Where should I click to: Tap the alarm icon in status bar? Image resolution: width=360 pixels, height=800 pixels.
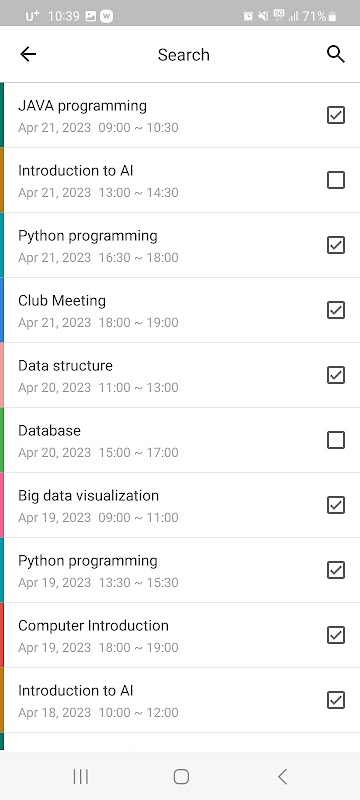click(x=248, y=16)
